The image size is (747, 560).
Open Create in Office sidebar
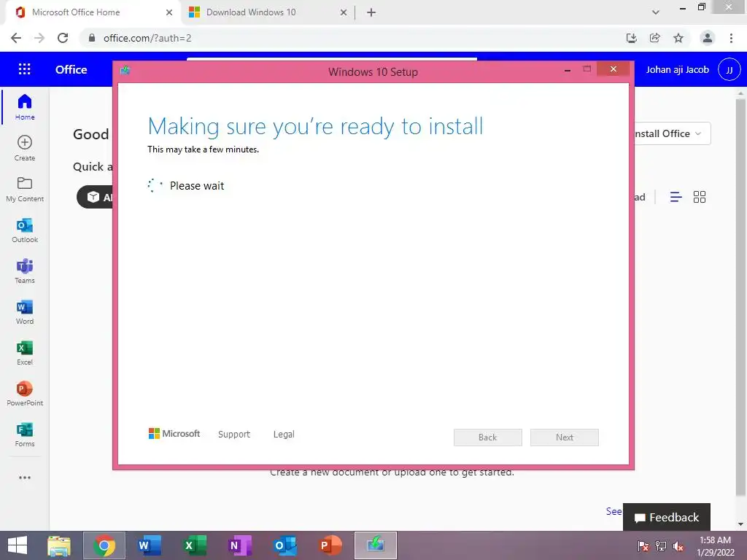tap(25, 148)
